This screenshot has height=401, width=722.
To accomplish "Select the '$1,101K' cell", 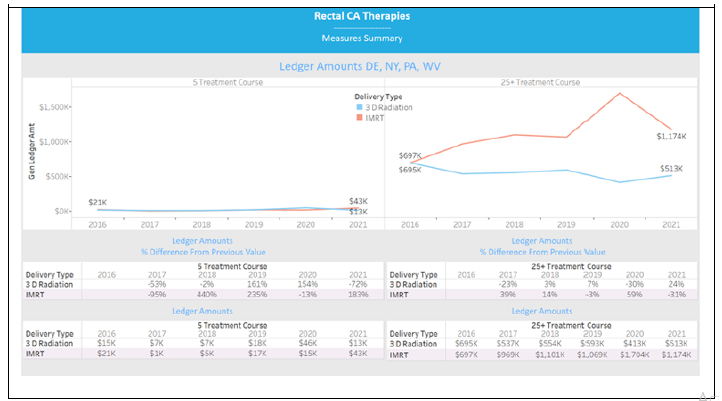I will (550, 355).
